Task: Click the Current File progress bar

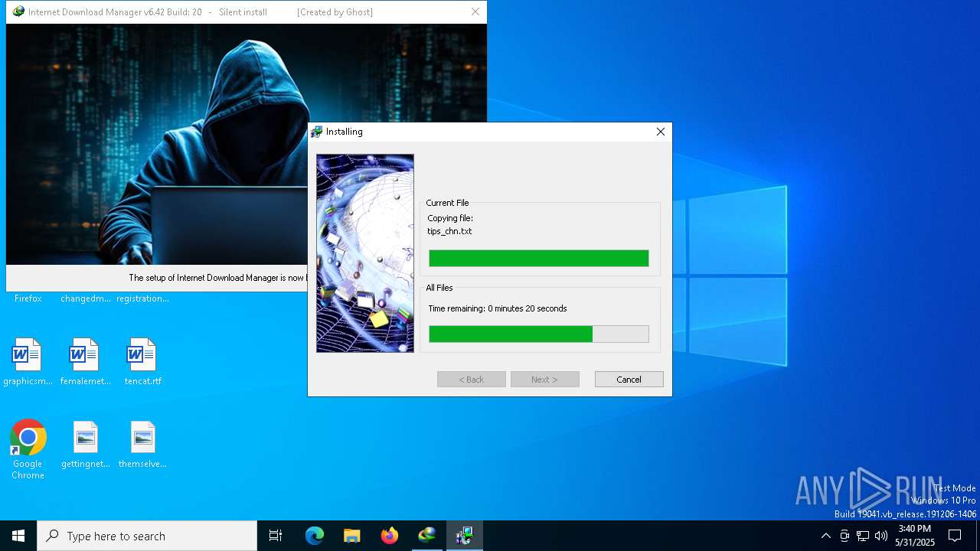Action: 538,259
